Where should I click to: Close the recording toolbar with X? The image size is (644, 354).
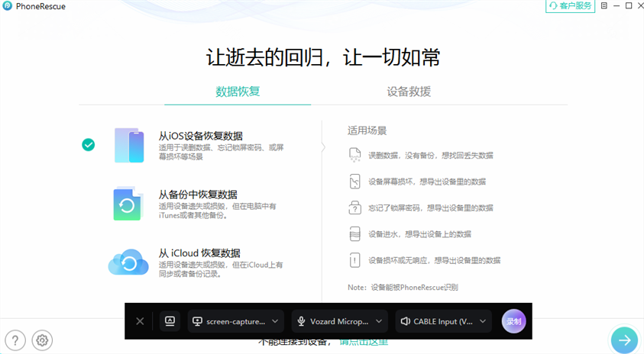[140, 321]
